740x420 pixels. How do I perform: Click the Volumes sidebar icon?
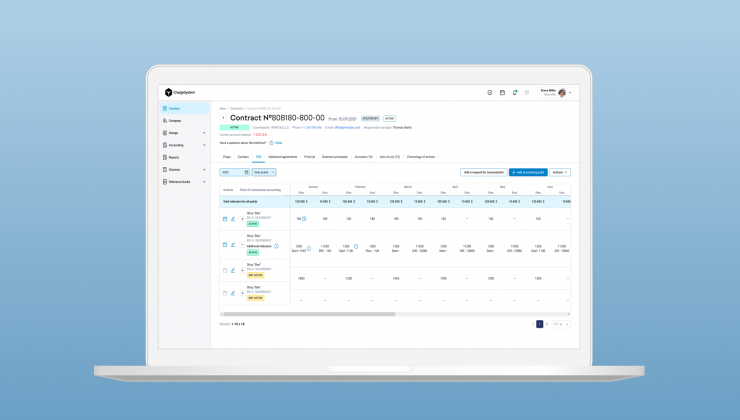(165, 169)
